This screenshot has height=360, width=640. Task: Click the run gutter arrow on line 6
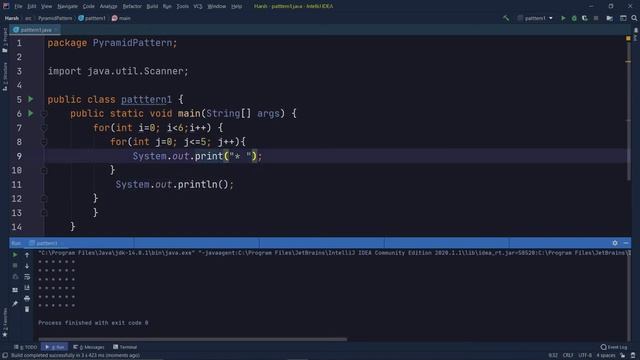coord(31,113)
